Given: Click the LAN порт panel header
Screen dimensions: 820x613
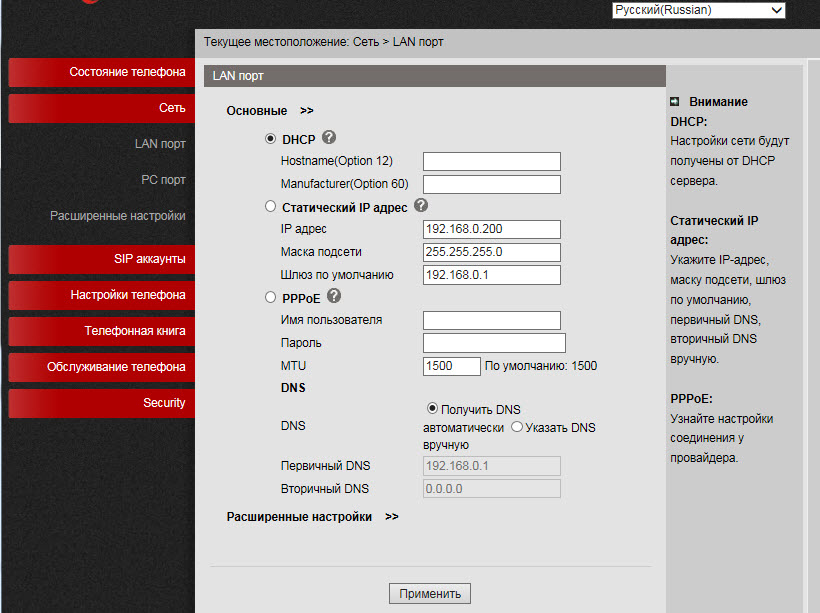Looking at the screenshot, I should tap(435, 76).
